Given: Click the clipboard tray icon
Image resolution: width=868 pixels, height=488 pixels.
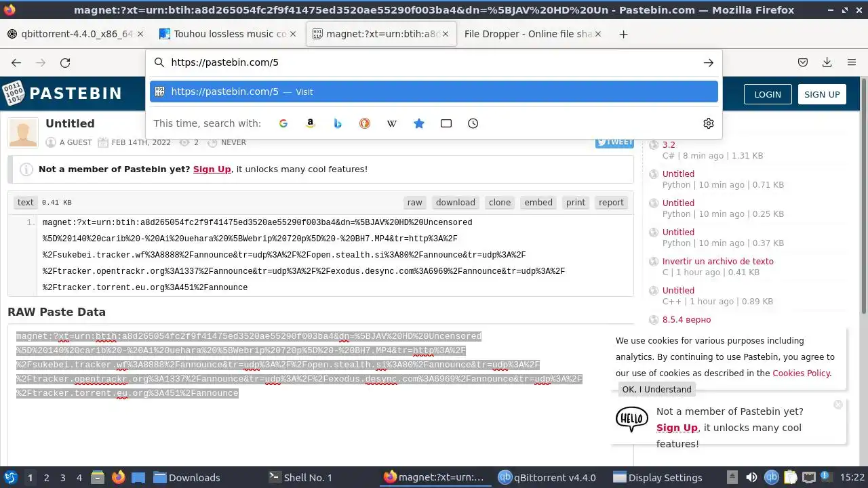Looking at the screenshot, I should (x=791, y=477).
